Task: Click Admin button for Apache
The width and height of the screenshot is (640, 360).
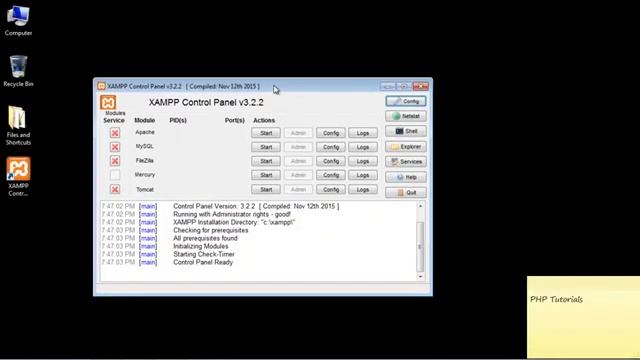Action: (298, 133)
